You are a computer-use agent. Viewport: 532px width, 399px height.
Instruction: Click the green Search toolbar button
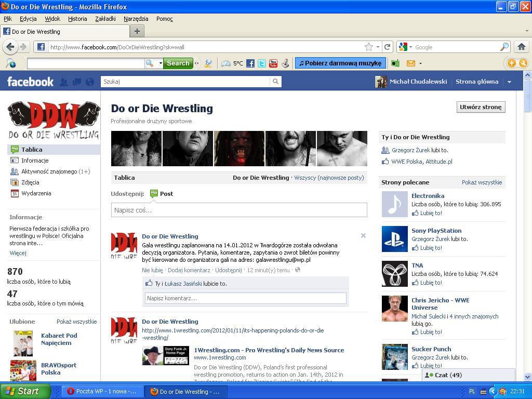coord(178,63)
